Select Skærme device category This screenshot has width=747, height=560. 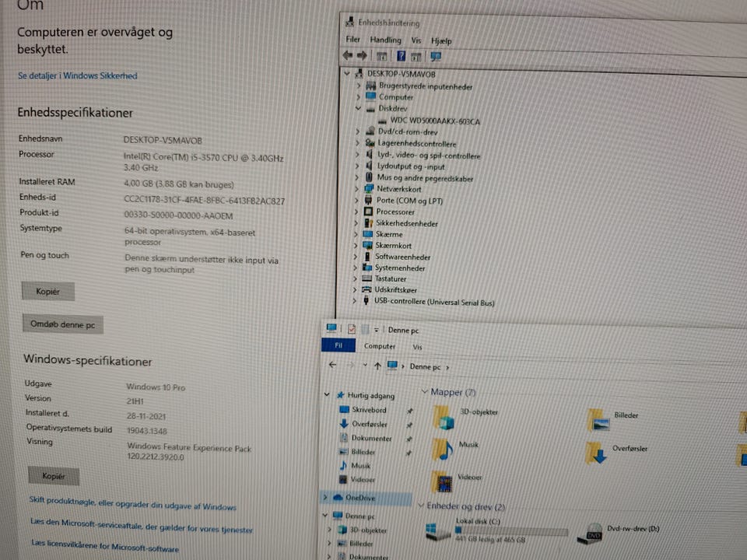click(389, 234)
